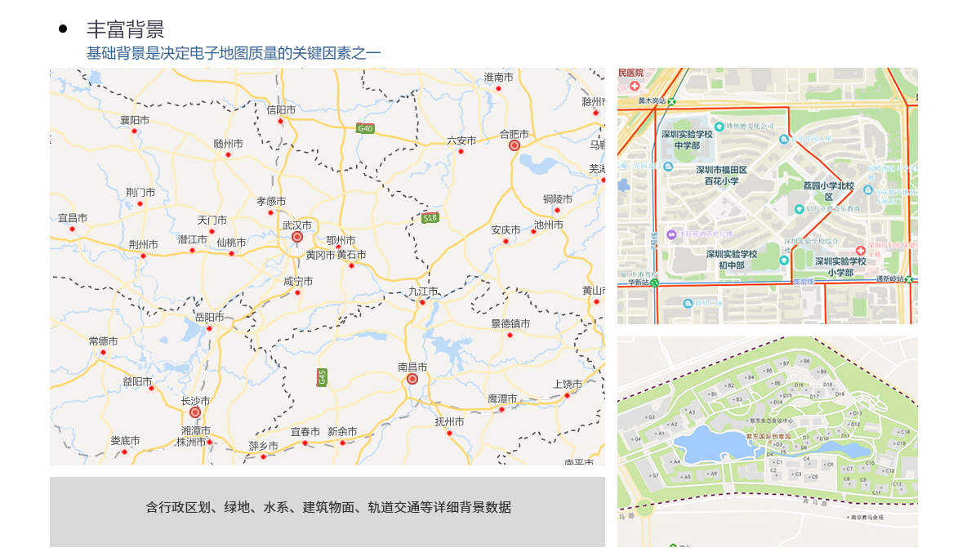The width and height of the screenshot is (980, 552).
Task: Click the purple hotel bed icon
Action: coord(671,234)
